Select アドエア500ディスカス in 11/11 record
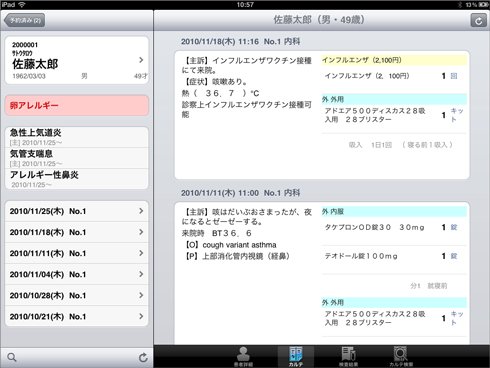The height and width of the screenshot is (368, 490). 394,318
